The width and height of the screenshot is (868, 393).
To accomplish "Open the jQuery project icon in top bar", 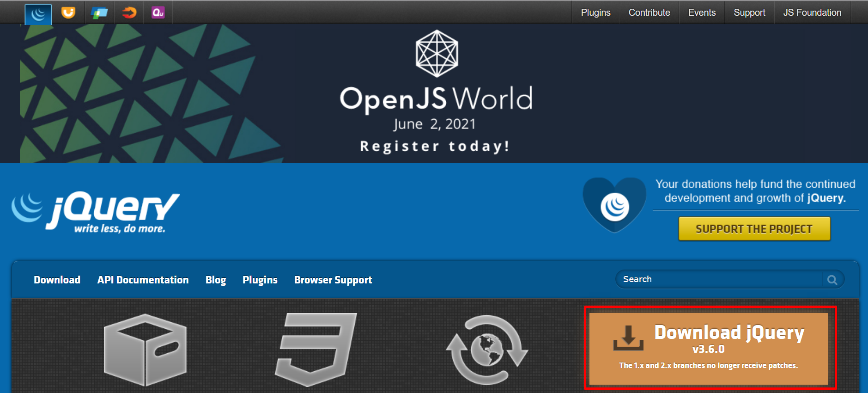I will click(38, 14).
